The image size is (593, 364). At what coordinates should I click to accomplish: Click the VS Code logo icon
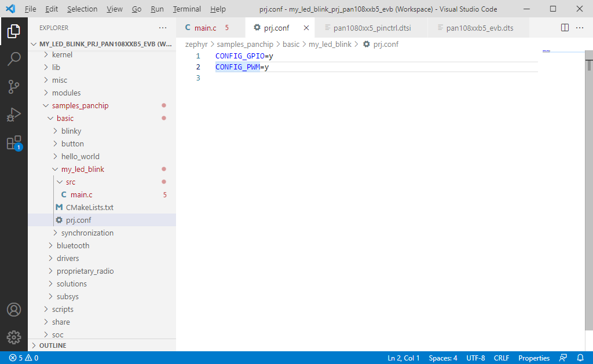pos(10,9)
